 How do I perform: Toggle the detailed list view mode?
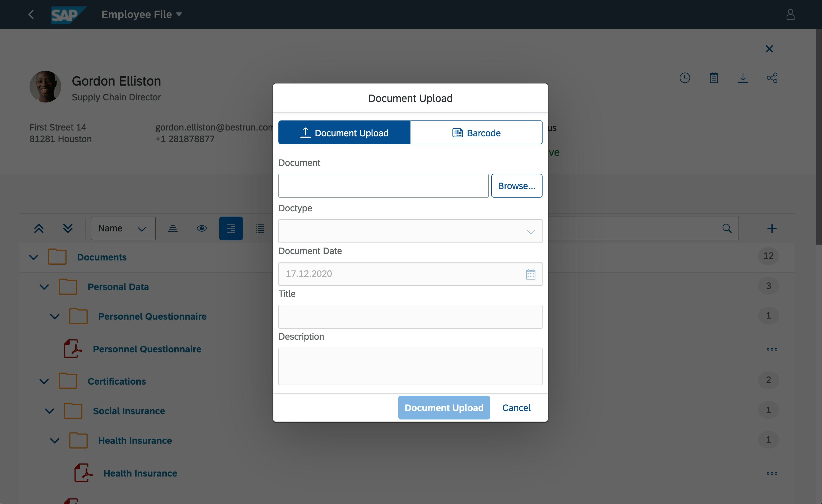(260, 228)
